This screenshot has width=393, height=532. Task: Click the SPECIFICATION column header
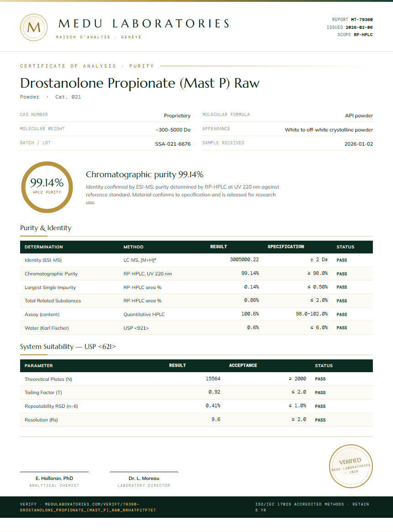286,247
